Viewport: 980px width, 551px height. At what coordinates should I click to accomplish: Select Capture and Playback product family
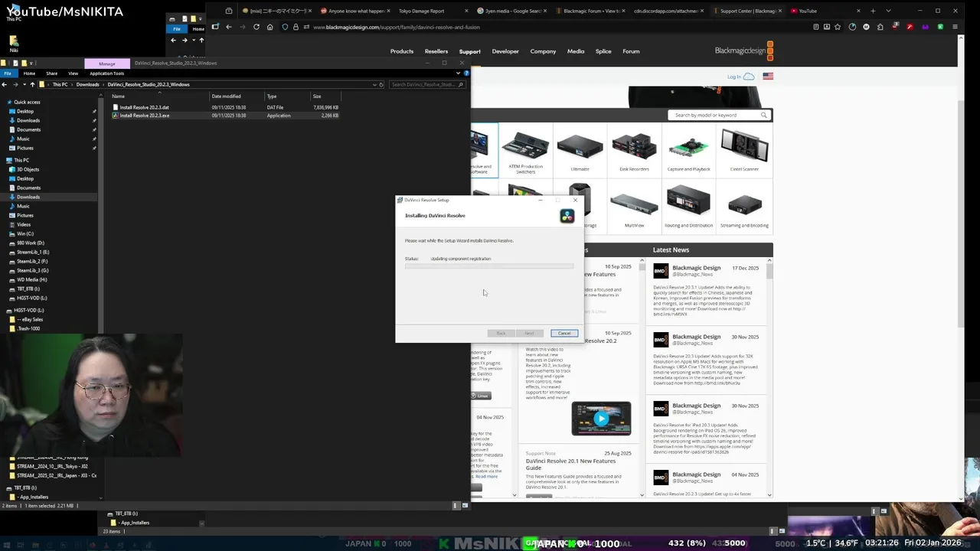click(x=689, y=152)
